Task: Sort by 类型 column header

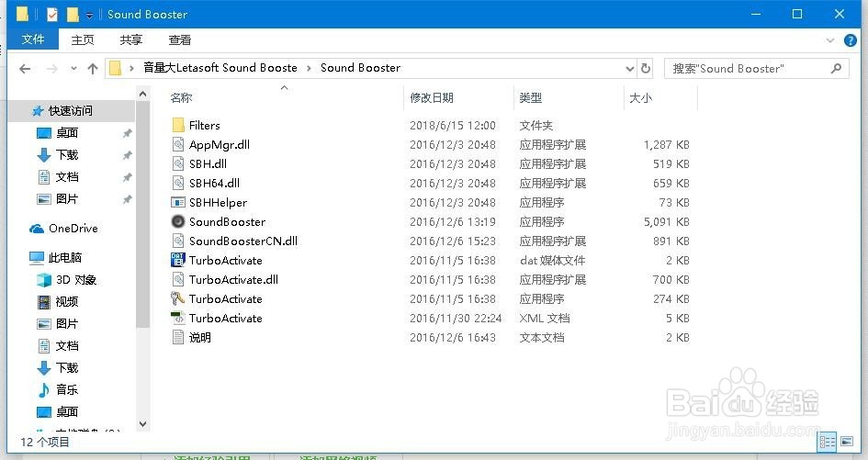Action: (531, 98)
